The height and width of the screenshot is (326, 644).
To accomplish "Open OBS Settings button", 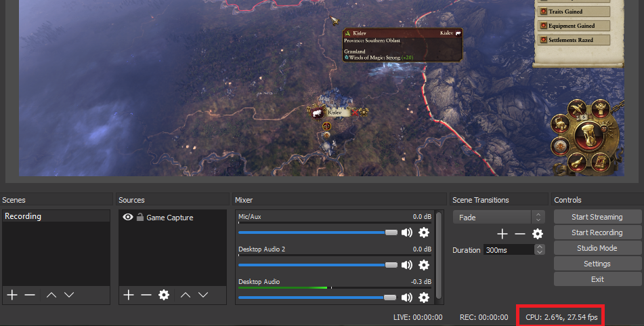I will (597, 264).
